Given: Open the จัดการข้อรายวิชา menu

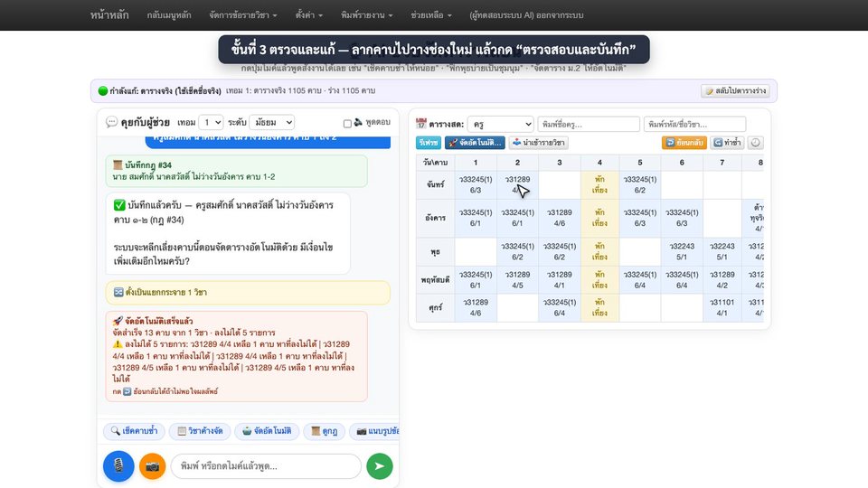Looking at the screenshot, I should point(243,15).
